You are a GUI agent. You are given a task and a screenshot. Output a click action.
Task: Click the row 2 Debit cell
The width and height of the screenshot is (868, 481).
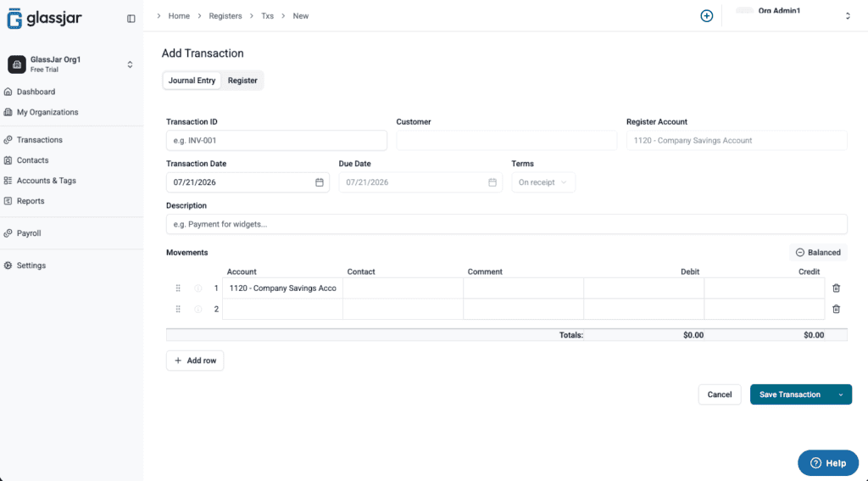[644, 309]
